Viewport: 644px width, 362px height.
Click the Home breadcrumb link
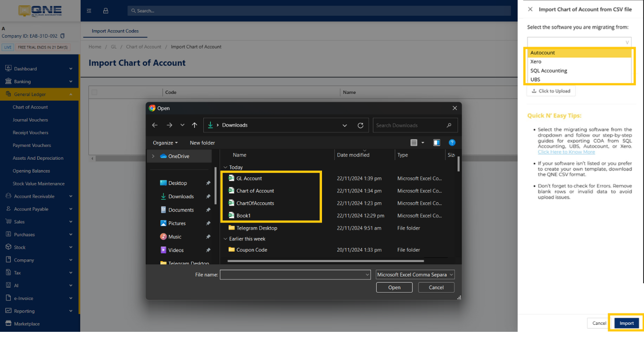coord(95,47)
